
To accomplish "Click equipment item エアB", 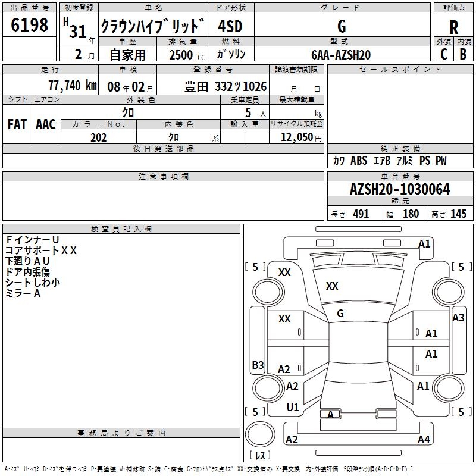I will coord(382,161).
